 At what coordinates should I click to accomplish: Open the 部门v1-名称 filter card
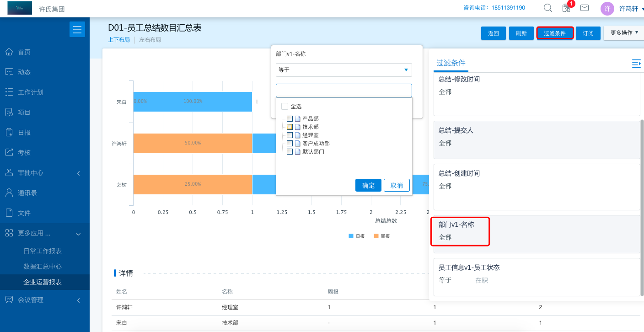[x=537, y=234]
